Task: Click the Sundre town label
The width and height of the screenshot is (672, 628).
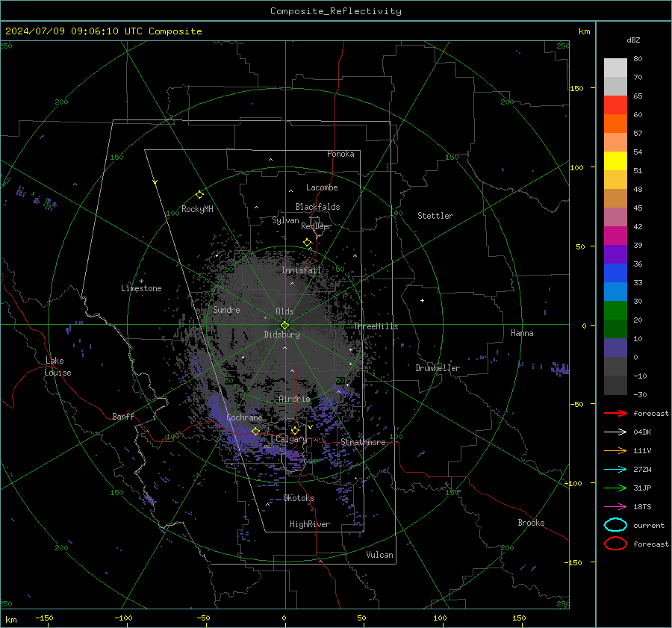Action: click(x=226, y=309)
